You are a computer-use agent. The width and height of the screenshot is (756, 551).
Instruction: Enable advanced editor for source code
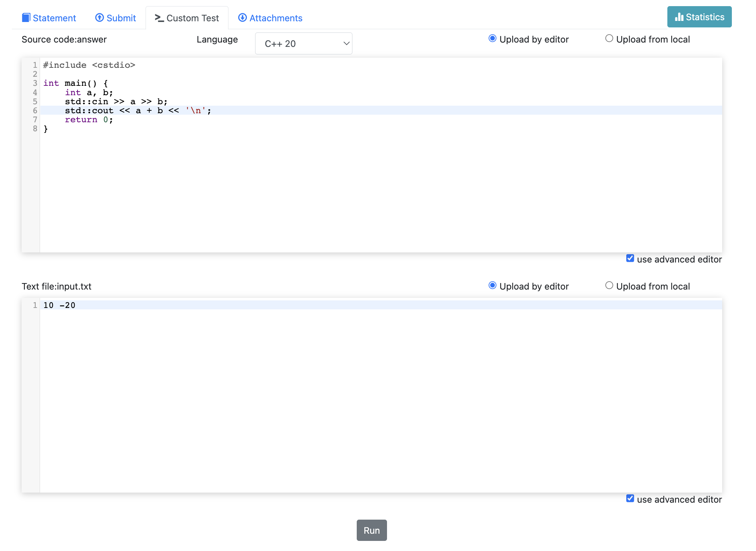tap(631, 259)
